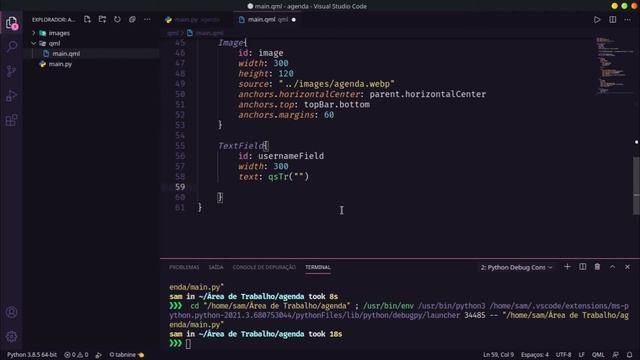Screen dimensions: 640x360
Task: Click the feedback icon in status bar
Action: (x=616, y=355)
